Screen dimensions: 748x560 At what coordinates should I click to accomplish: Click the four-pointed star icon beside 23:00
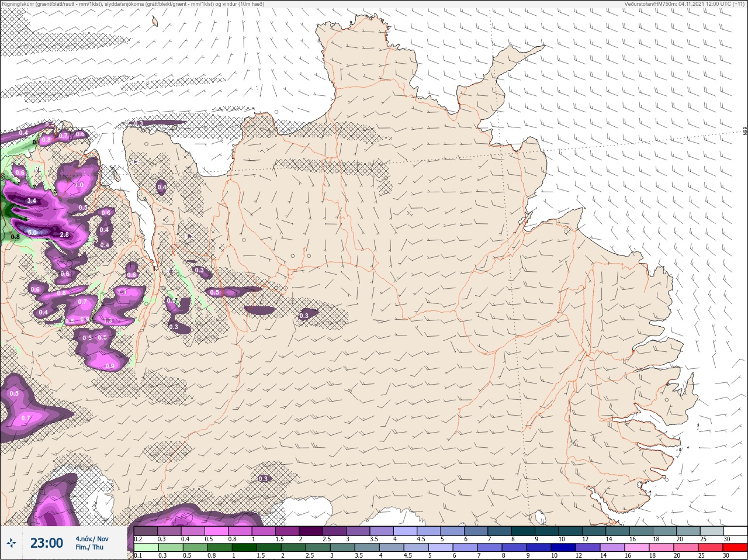11,543
